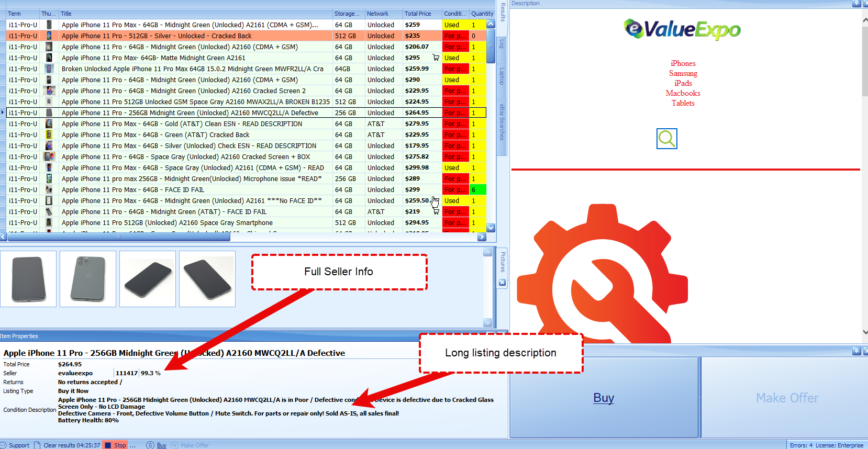Click thumbnail icon of the $259 A2161 first row

click(49, 25)
